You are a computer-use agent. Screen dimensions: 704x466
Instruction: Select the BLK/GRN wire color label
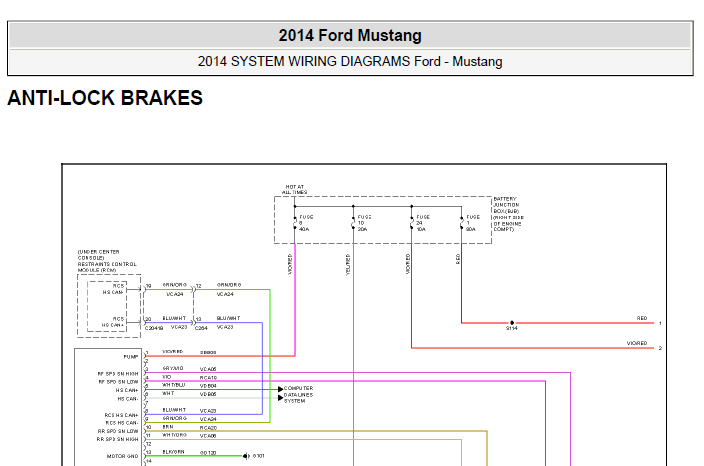(173, 452)
